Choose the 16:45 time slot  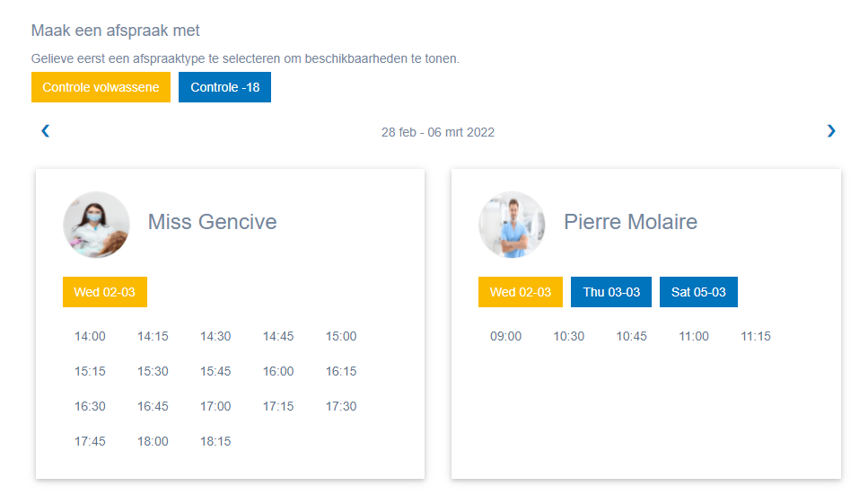[153, 406]
